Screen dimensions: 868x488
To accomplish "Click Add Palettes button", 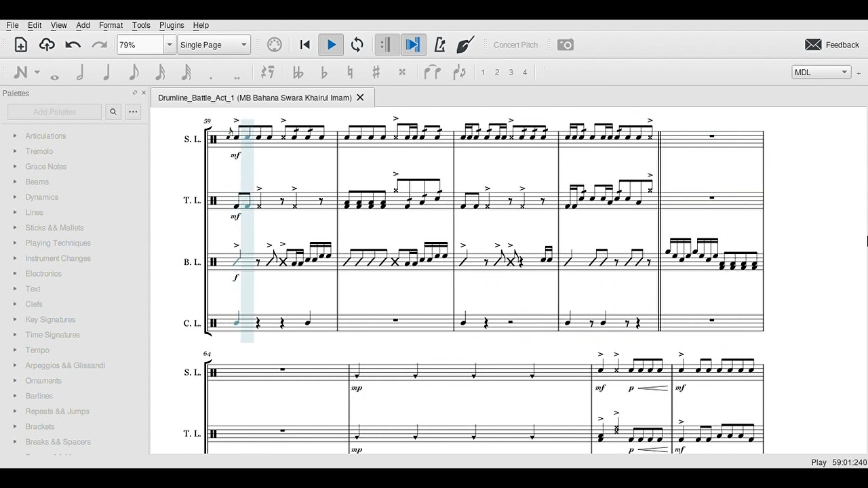I will pos(54,112).
